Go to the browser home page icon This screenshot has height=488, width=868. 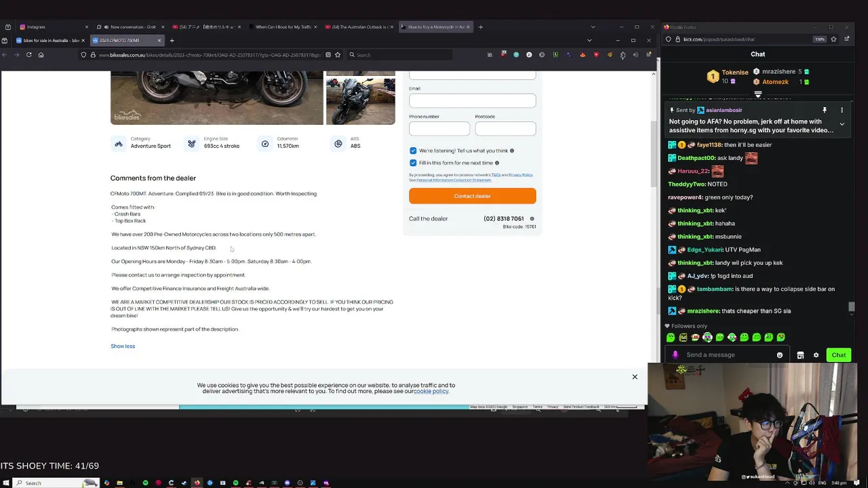coord(41,55)
